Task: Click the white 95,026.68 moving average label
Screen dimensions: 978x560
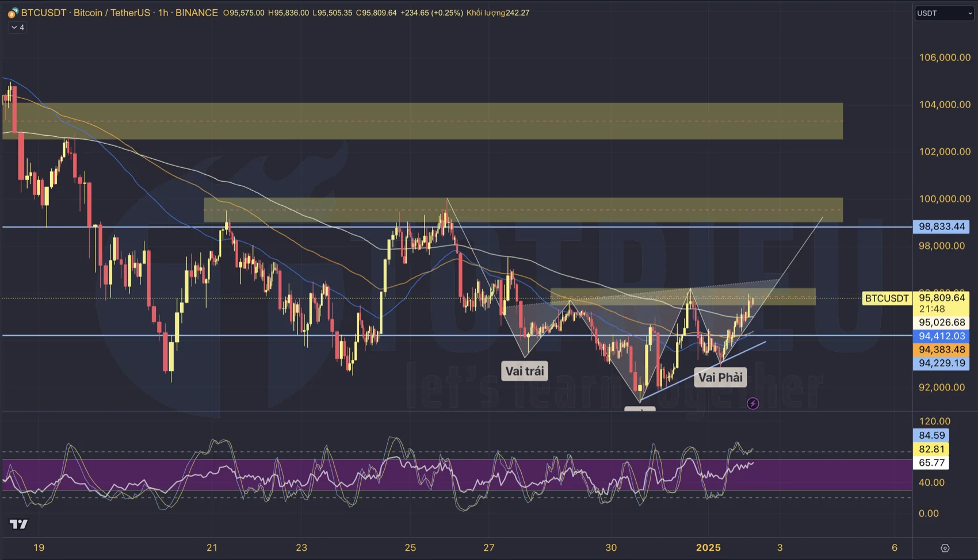Action: pyautogui.click(x=941, y=323)
